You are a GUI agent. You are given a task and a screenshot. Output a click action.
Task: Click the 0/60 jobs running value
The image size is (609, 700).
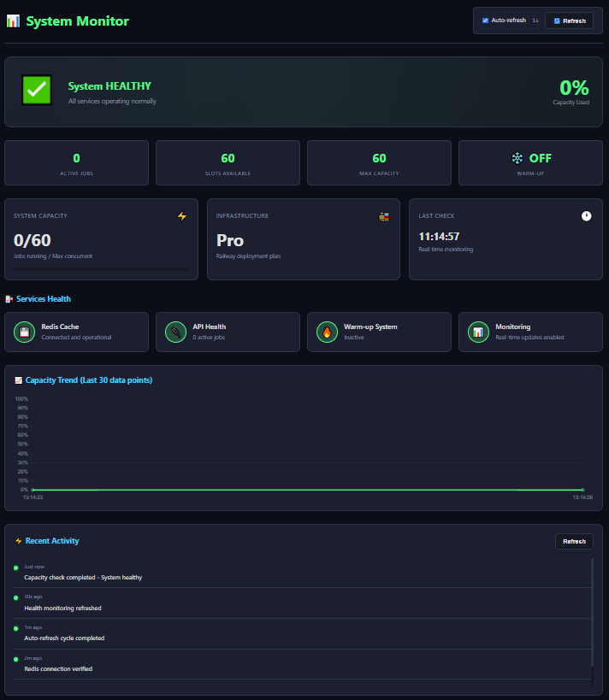(33, 241)
